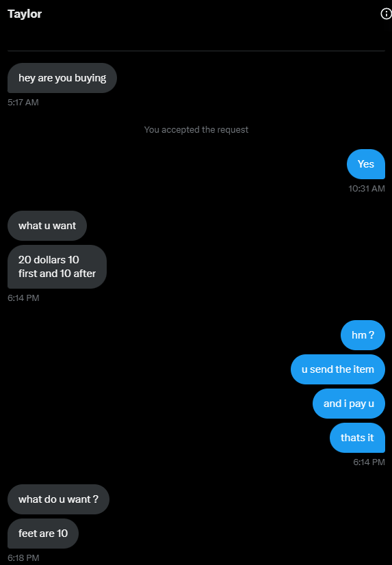Click the 'You accepted the request' notice
The image size is (392, 565).
coord(196,130)
